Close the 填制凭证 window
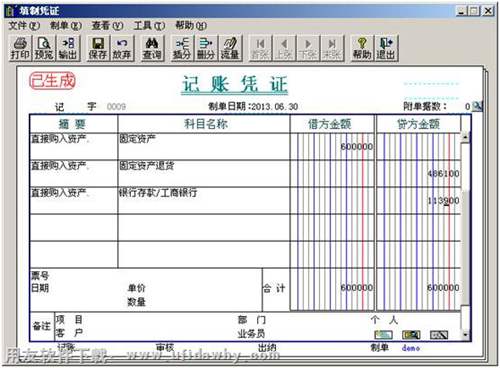The height and width of the screenshot is (368, 500). coord(488,11)
